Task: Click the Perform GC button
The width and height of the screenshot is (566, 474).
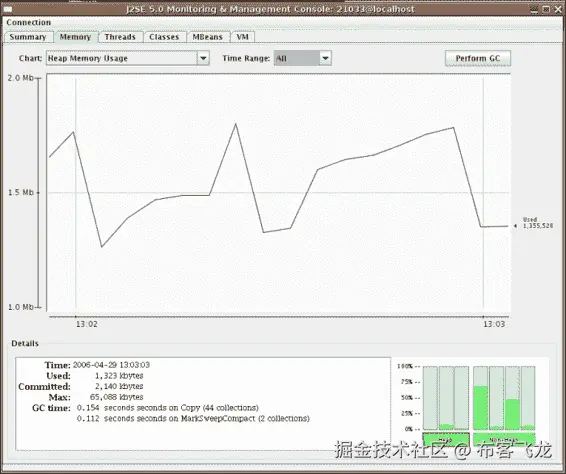Action: coord(478,58)
